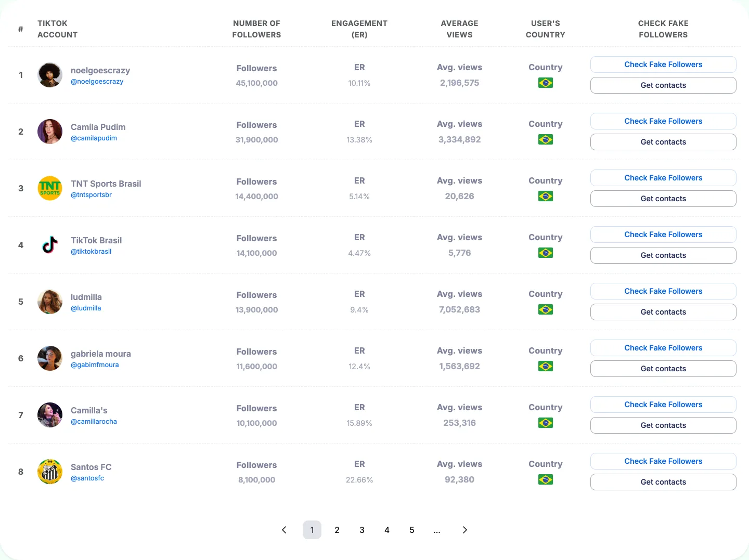Open @ludmilla handle link
Viewport: 749px width, 560px height.
(x=86, y=308)
